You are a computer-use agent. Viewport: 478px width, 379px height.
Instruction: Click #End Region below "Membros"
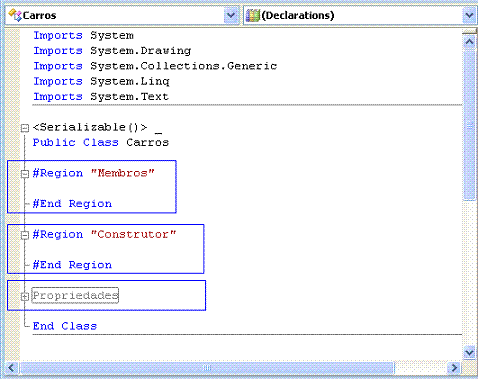pos(72,204)
